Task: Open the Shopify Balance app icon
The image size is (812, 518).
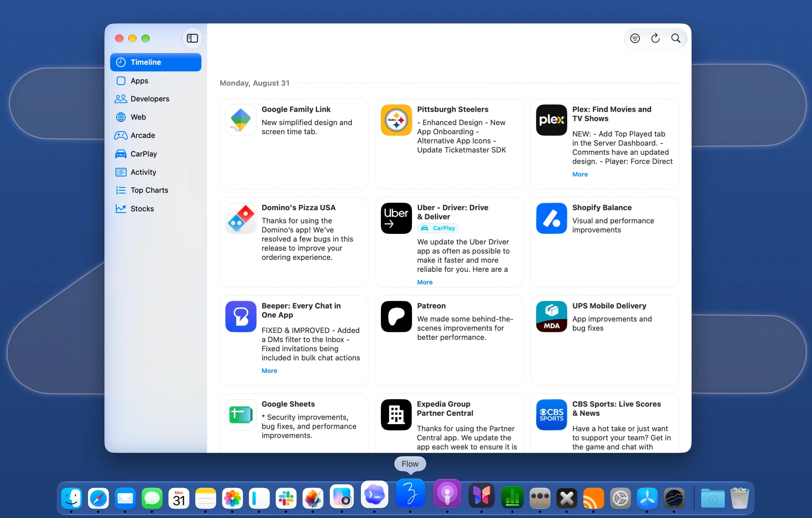Action: [x=551, y=218]
